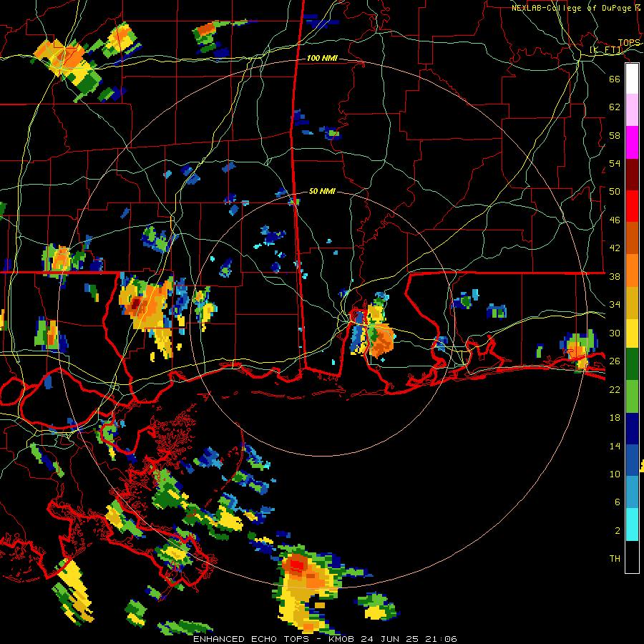
Task: Select the light orange legend swatch
Action: [632, 270]
